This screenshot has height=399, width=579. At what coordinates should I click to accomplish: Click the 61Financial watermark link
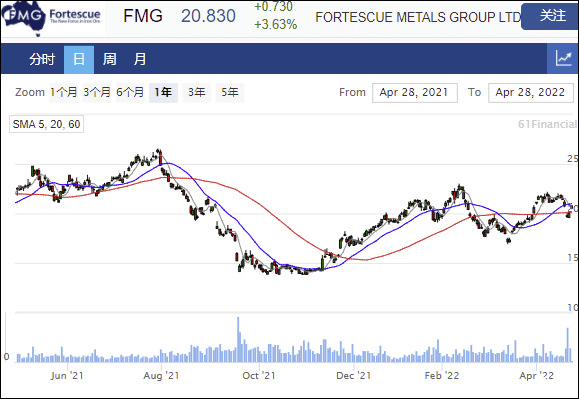tap(548, 124)
